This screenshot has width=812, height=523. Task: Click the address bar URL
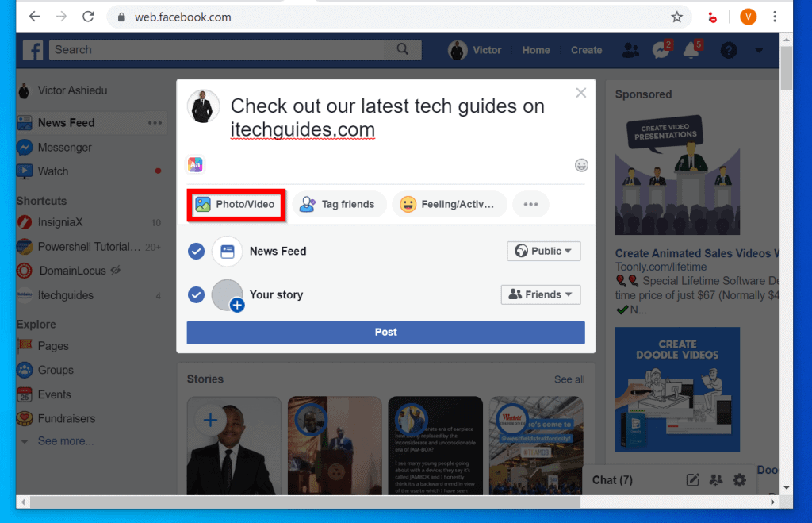click(183, 17)
